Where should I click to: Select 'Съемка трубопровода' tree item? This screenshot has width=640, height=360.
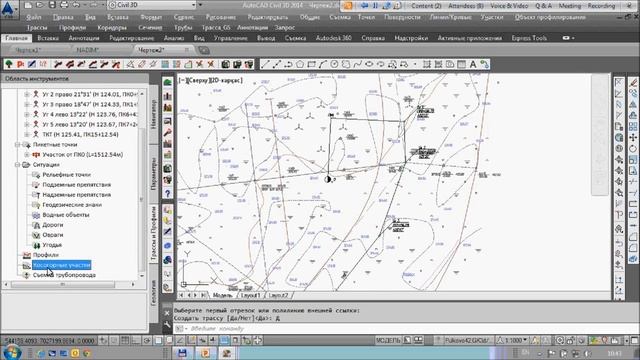click(x=64, y=275)
